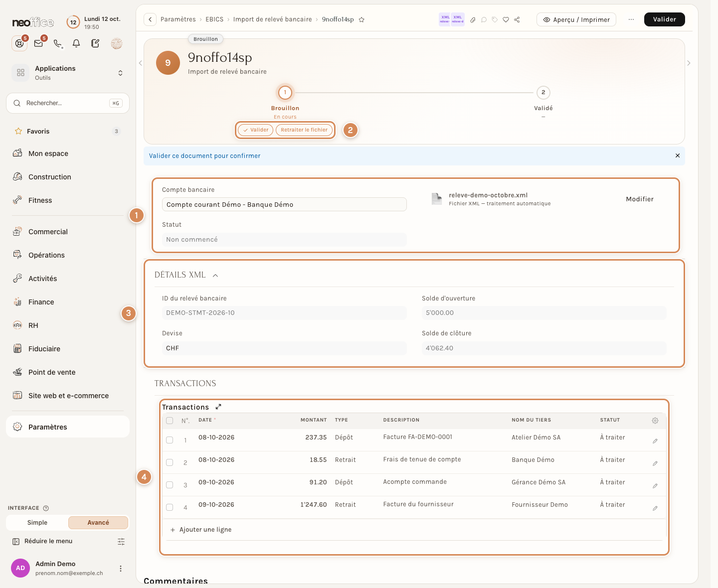Collapse the DÉTAILS XML section
This screenshot has height=588, width=718.
tap(215, 275)
